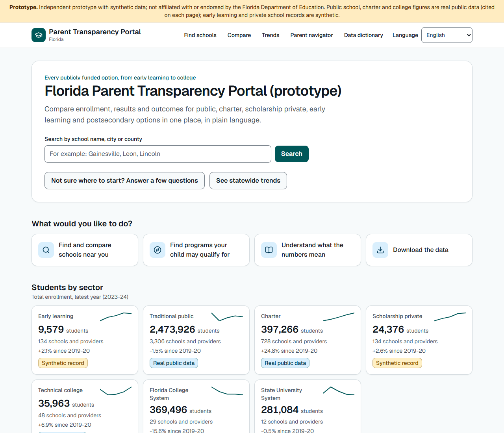Open Find programs your child may qualify for
Viewport: 504px width, 433px height.
[x=196, y=250]
